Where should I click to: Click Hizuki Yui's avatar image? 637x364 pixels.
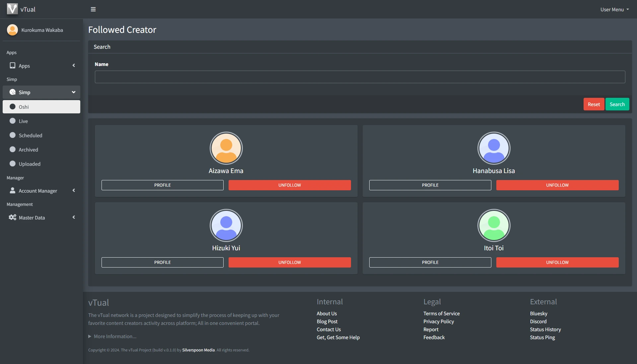click(x=226, y=225)
